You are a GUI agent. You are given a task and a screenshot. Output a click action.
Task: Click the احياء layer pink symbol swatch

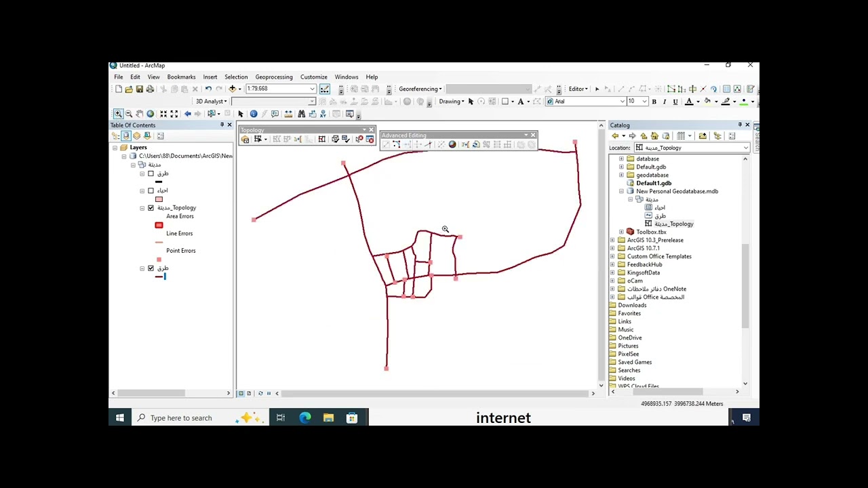(x=159, y=199)
